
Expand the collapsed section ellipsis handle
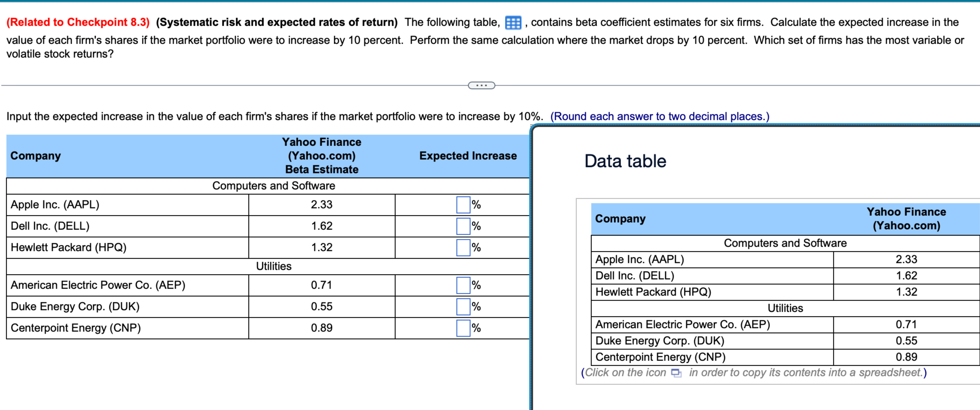(x=481, y=85)
